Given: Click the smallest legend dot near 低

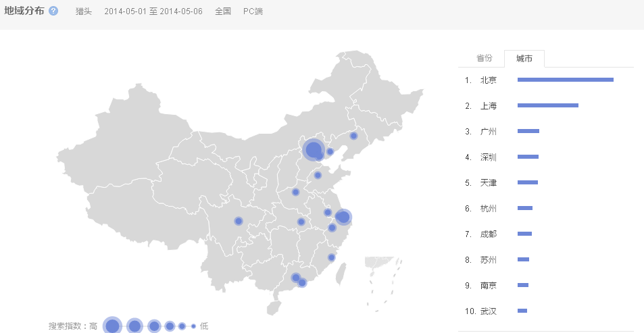Looking at the screenshot, I should 193,326.
